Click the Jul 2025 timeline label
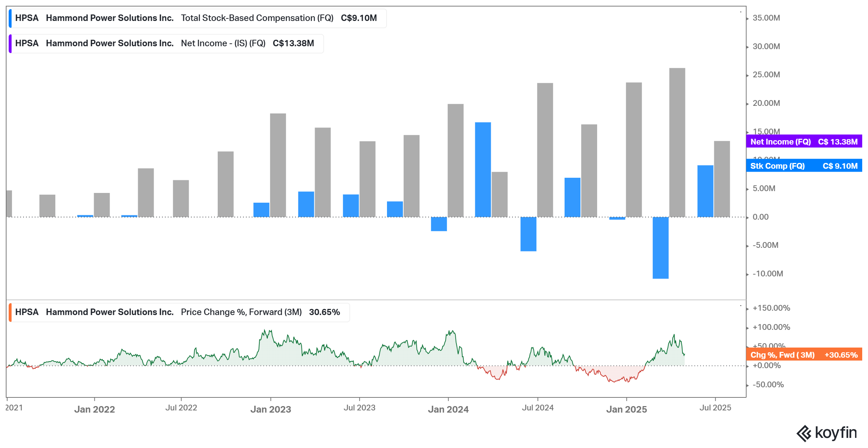Screen dimensions: 868x448 [715, 408]
